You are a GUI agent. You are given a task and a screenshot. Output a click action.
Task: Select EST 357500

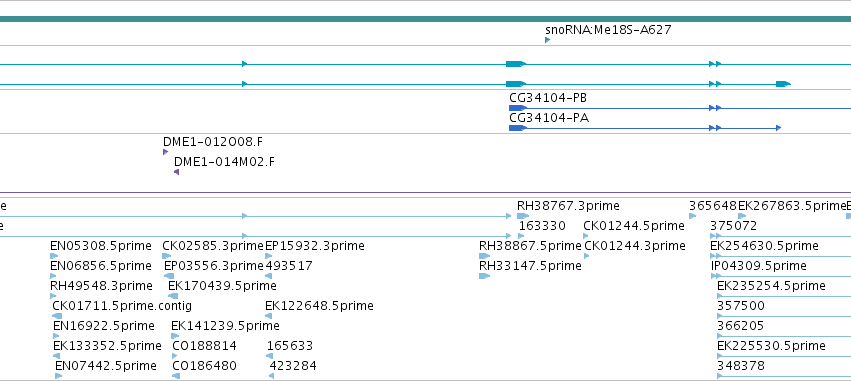pos(741,306)
